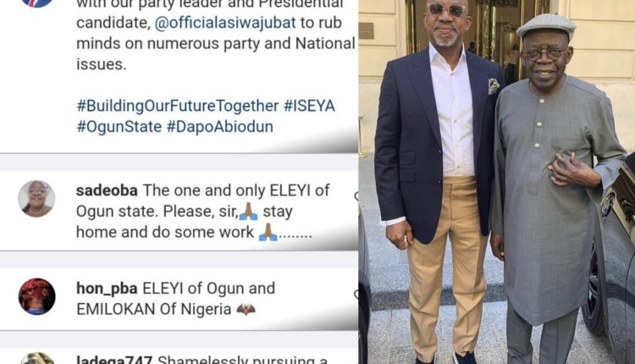
Task: Open the photo of two men standing
Action: click(497, 182)
